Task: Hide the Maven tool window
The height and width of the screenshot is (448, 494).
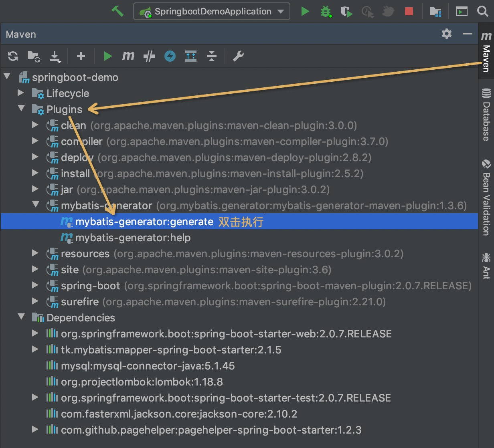Action: click(468, 34)
